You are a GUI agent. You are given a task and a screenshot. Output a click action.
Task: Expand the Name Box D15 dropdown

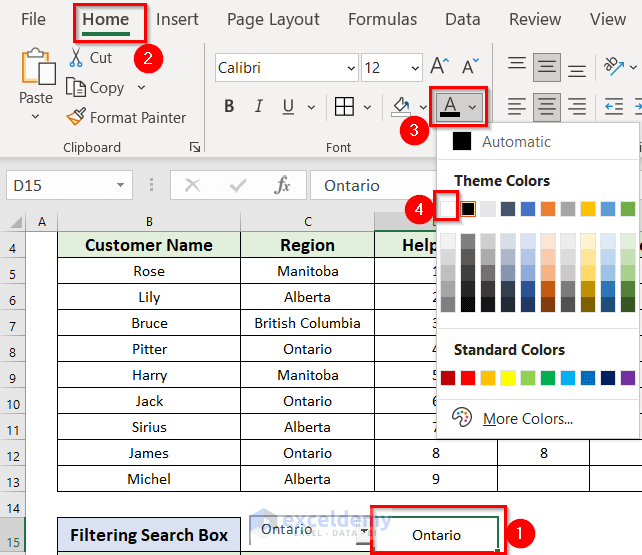(121, 185)
